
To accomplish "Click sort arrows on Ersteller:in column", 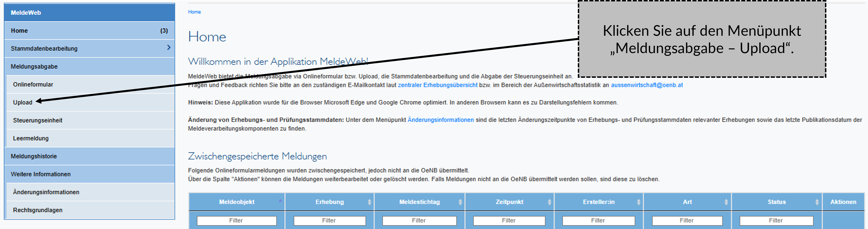I will pyautogui.click(x=639, y=202).
